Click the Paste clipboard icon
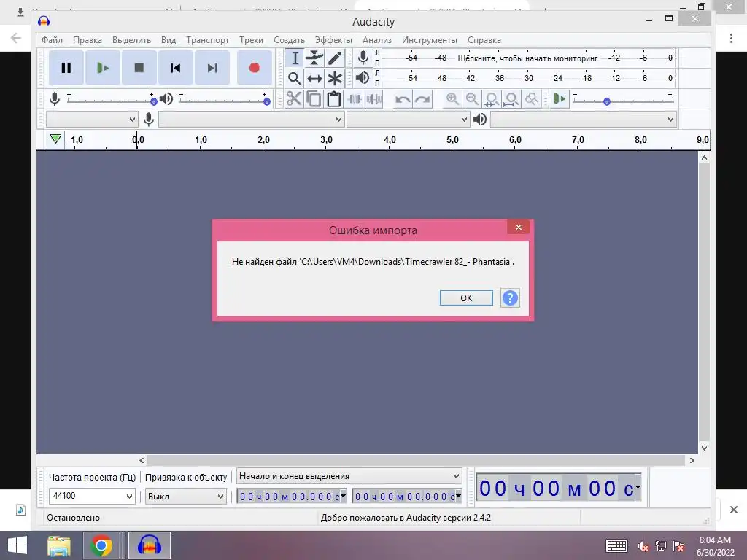 pos(334,99)
